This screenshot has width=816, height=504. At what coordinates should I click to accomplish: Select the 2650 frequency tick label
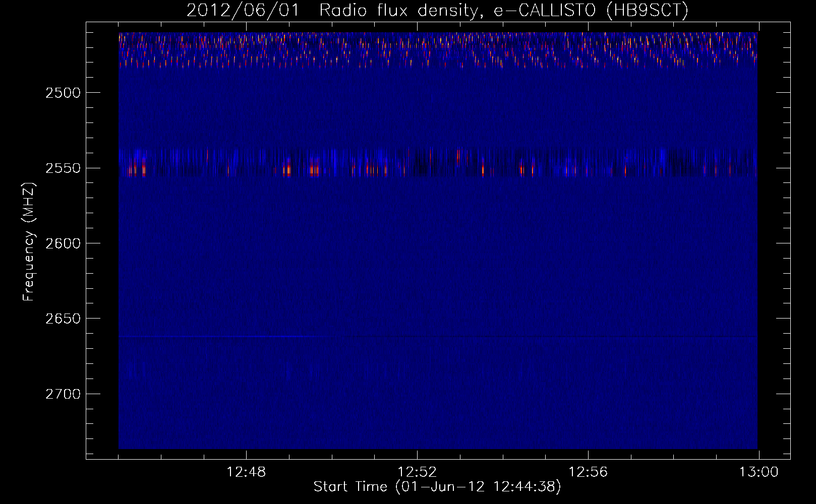coord(63,319)
